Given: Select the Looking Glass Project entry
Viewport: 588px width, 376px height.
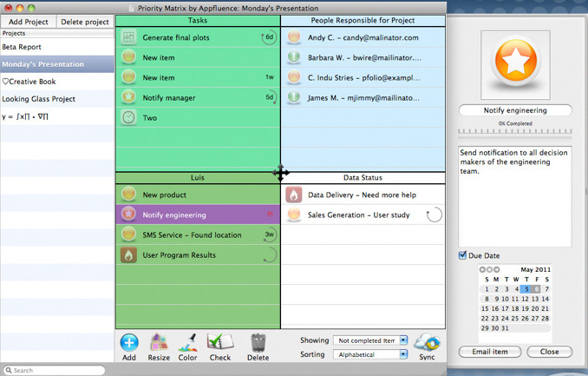Looking at the screenshot, I should [38, 99].
